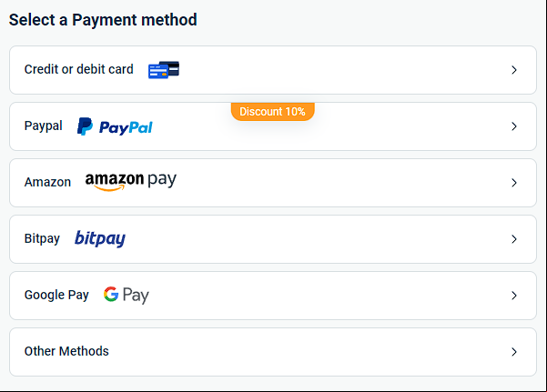Expand the Amazon row chevron arrow
547x392 pixels.
pyautogui.click(x=514, y=183)
